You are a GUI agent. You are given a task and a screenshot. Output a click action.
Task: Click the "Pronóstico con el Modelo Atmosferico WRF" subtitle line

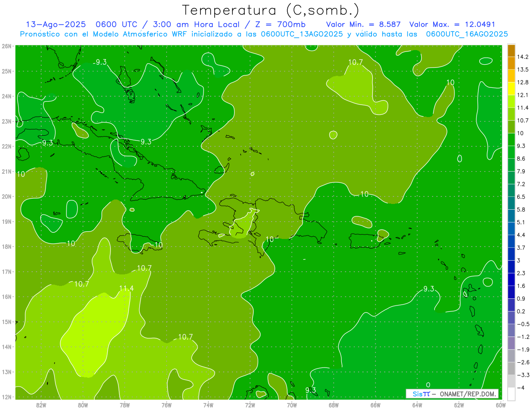[264, 34]
